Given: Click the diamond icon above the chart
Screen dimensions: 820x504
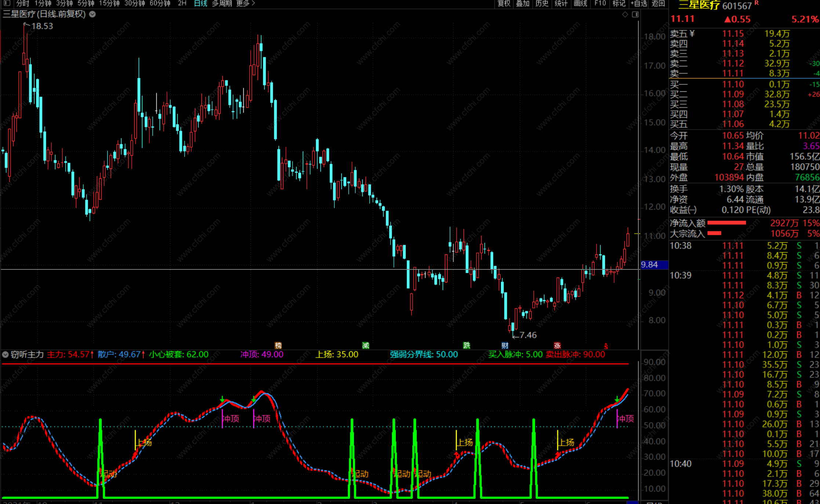Looking at the screenshot, I should (625, 14).
